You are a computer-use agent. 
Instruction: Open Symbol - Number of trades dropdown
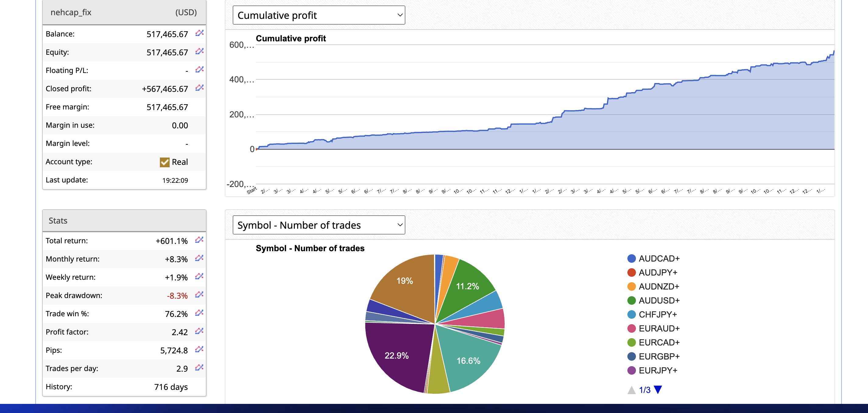point(319,225)
